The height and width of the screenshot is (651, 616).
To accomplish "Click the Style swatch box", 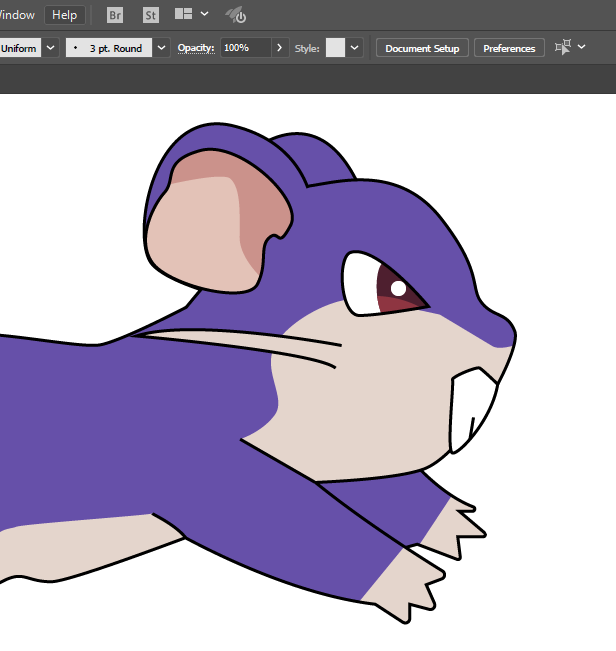I will click(335, 48).
